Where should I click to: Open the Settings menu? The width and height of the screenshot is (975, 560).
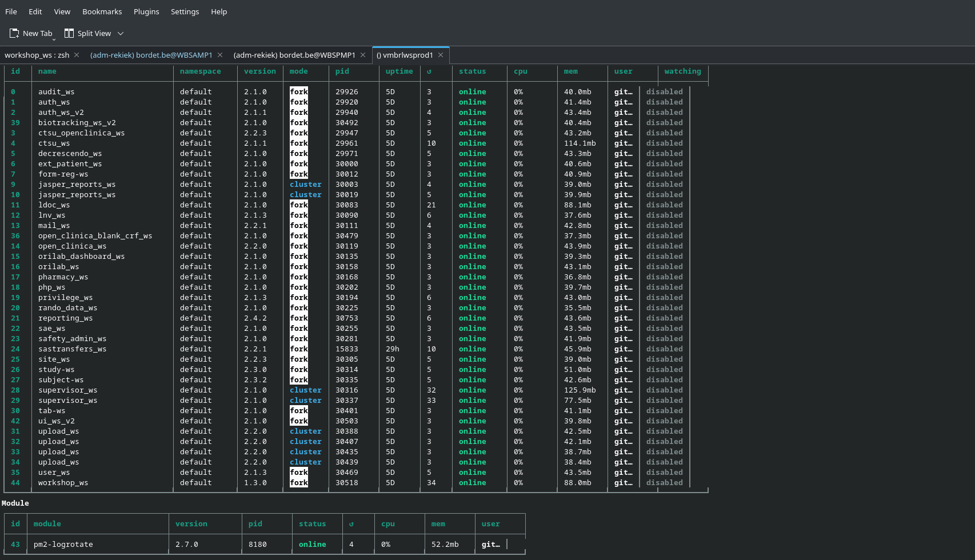(185, 11)
